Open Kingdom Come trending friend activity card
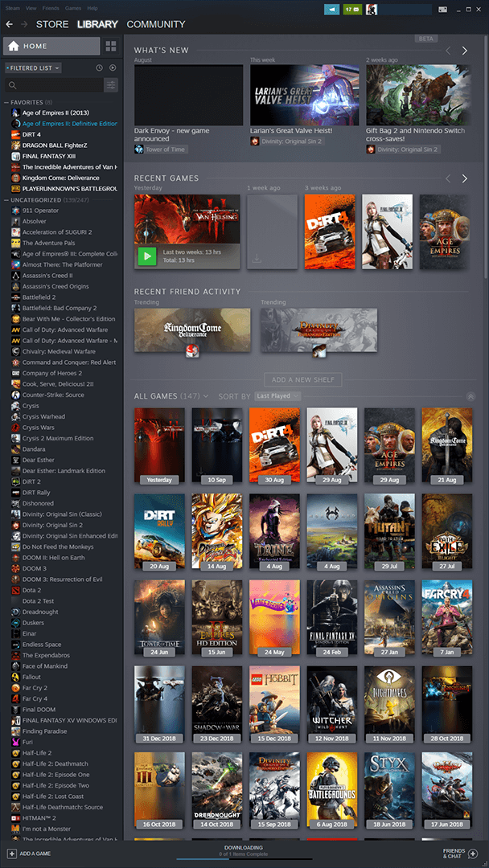Image resolution: width=489 pixels, height=868 pixels. click(192, 330)
